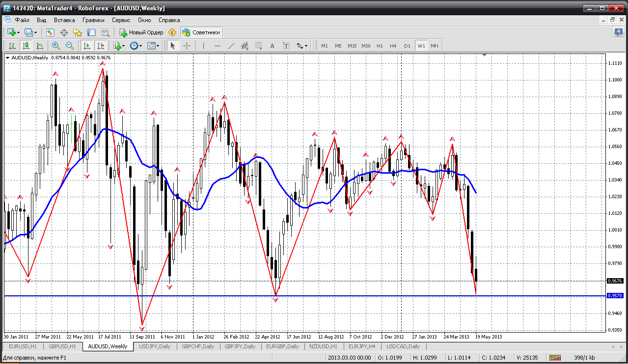
Task: Click the Новый Ордер button
Action: pyautogui.click(x=141, y=32)
